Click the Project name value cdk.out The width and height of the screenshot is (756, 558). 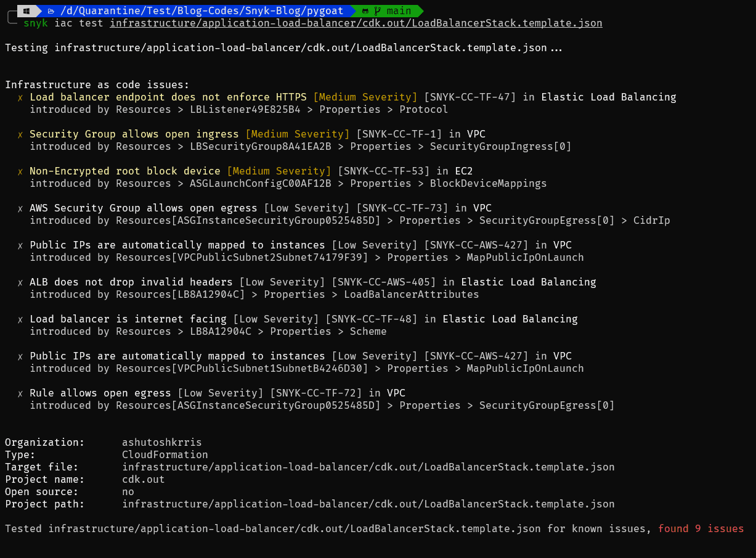144,479
